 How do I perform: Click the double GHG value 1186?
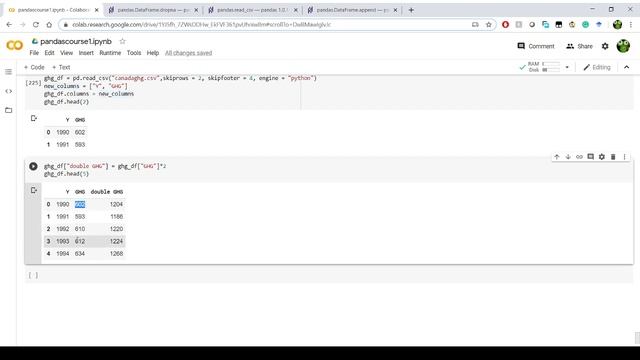(116, 217)
